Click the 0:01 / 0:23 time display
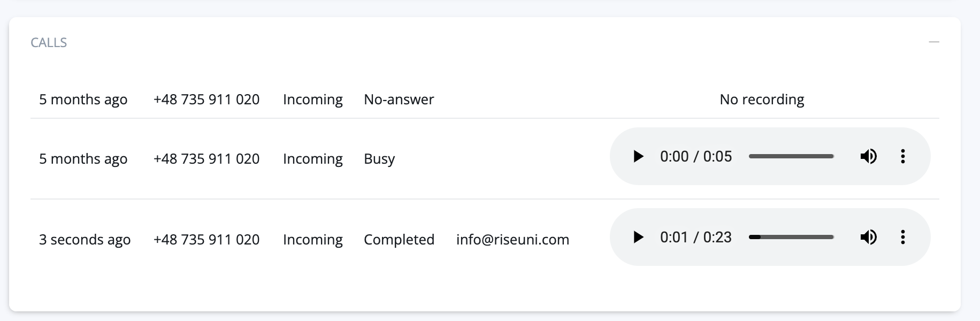 (695, 238)
